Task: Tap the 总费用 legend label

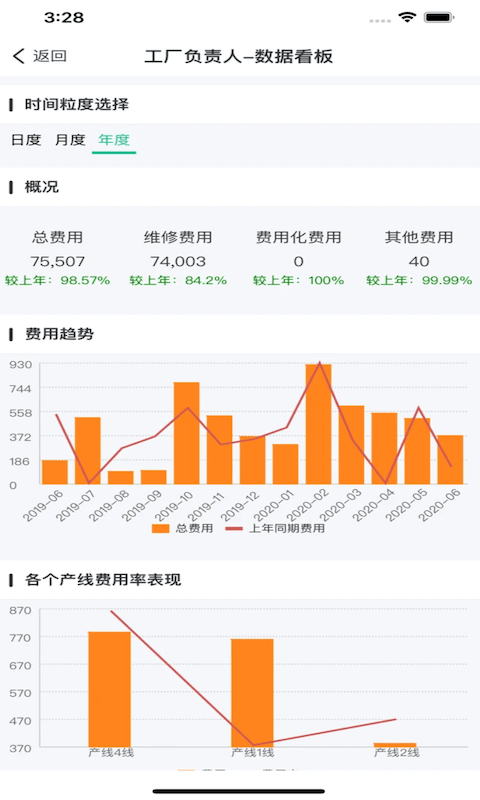Action: coord(194,529)
